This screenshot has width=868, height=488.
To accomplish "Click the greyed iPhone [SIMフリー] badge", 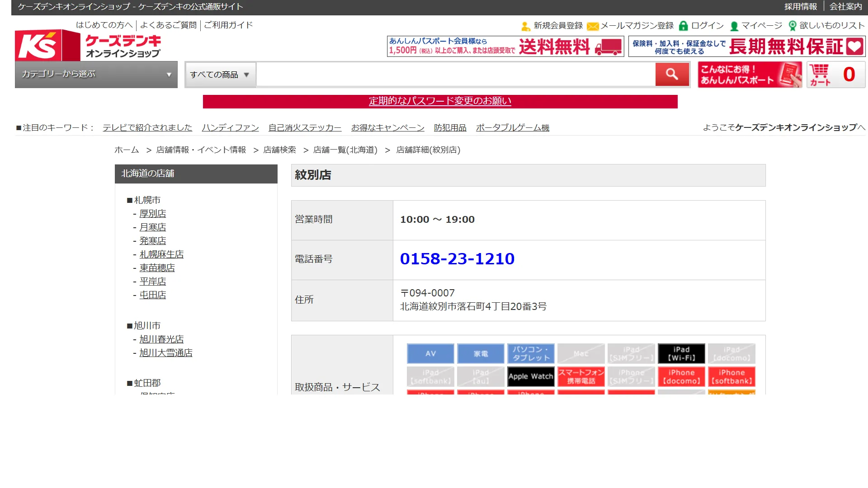I will (x=631, y=377).
